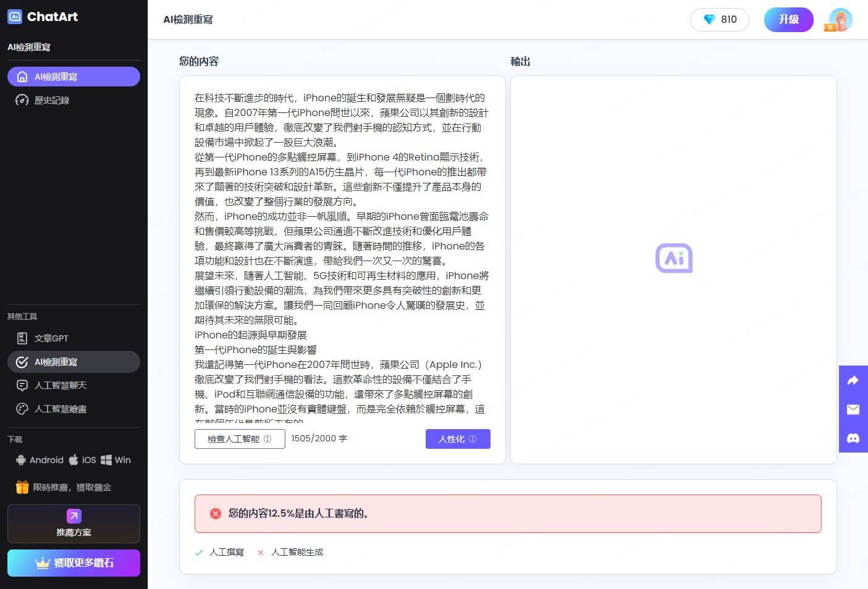Click the AI檢測重寫 page title in header
Screen dimensions: 868x589
(188, 20)
